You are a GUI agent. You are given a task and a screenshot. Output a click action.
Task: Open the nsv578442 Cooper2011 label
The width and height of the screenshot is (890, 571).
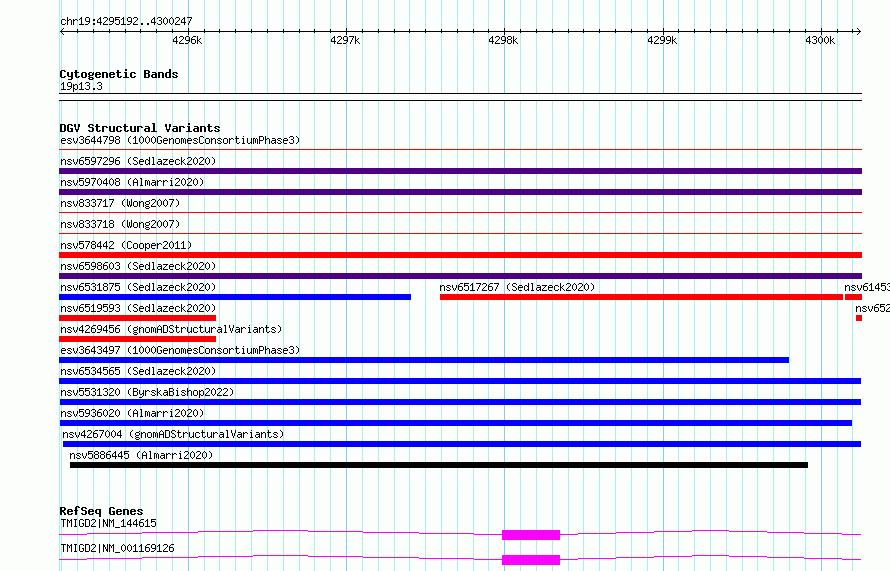tap(126, 245)
